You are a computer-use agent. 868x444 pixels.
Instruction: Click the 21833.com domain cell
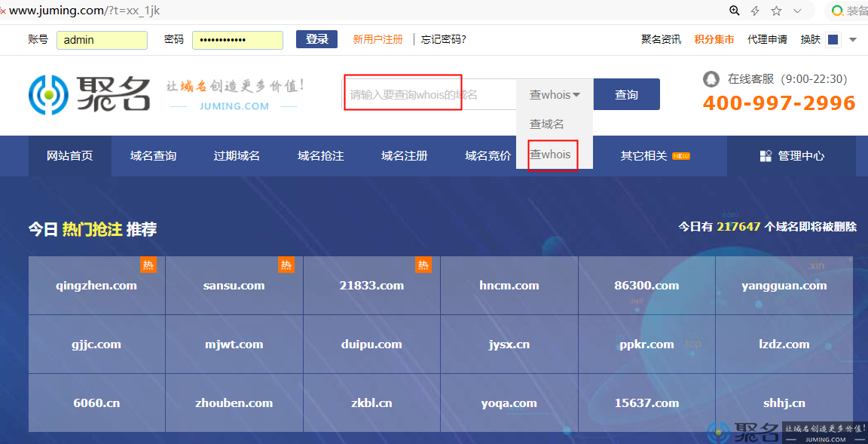(372, 286)
